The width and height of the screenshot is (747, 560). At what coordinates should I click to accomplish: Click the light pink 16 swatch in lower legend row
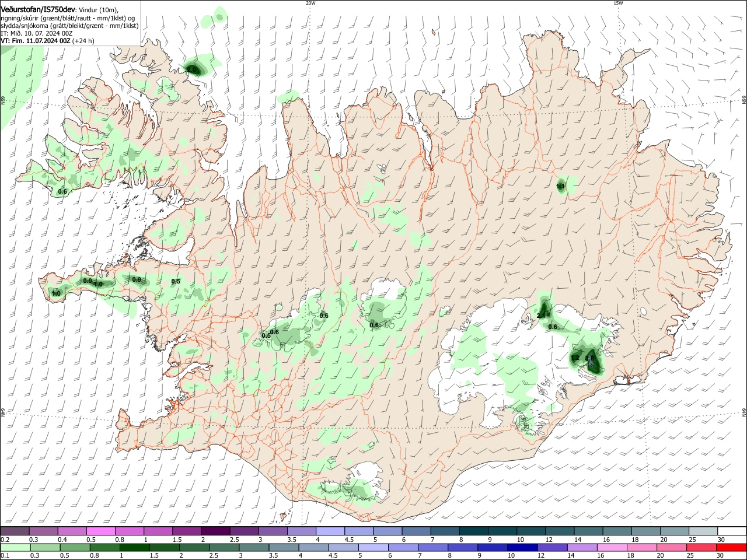click(x=612, y=548)
